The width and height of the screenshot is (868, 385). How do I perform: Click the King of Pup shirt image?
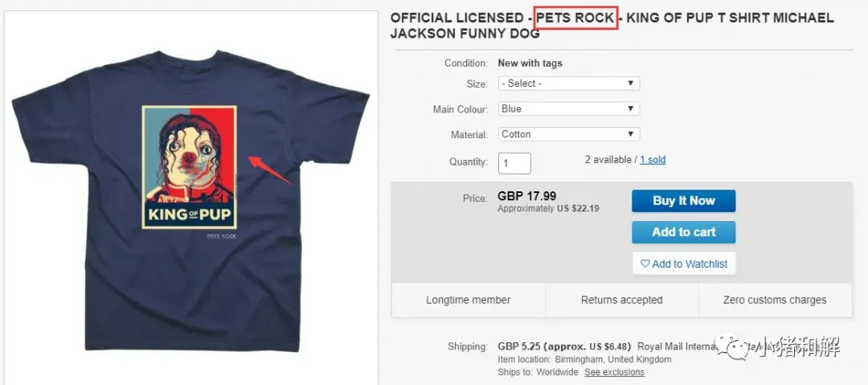click(x=190, y=199)
